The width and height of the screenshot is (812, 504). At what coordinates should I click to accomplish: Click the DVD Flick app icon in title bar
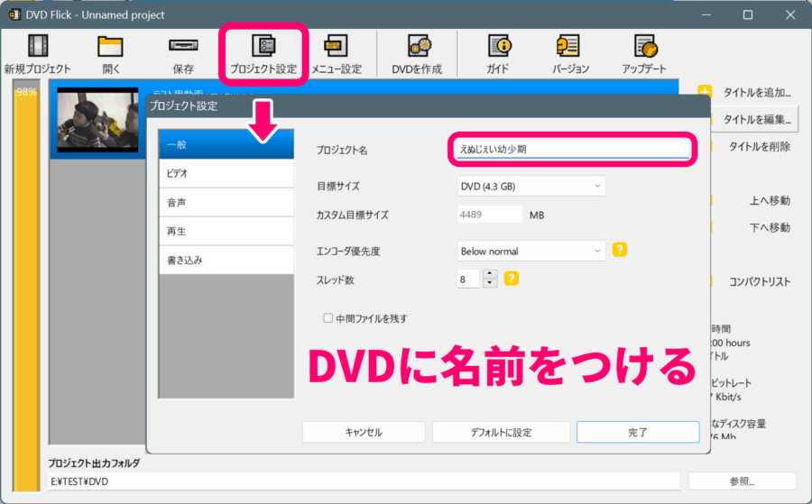click(x=14, y=14)
